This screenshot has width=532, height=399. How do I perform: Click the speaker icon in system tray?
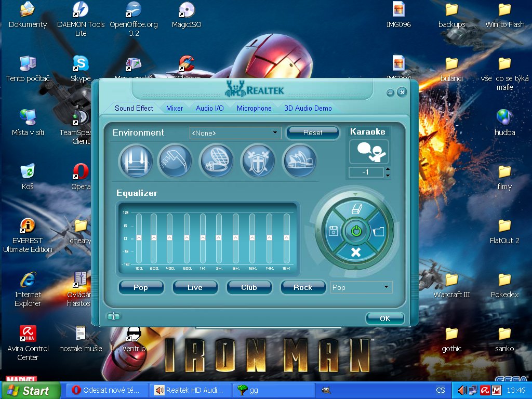pyautogui.click(x=462, y=390)
